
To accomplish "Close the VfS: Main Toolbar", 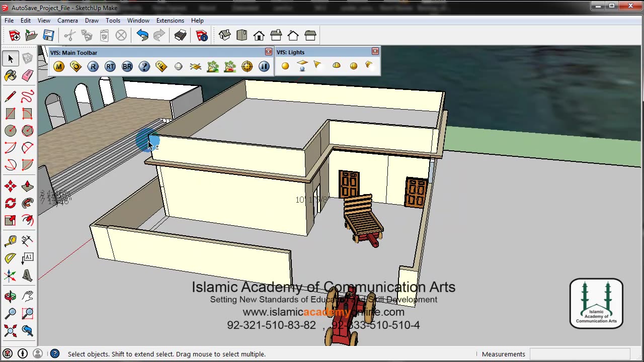I will coord(269,52).
